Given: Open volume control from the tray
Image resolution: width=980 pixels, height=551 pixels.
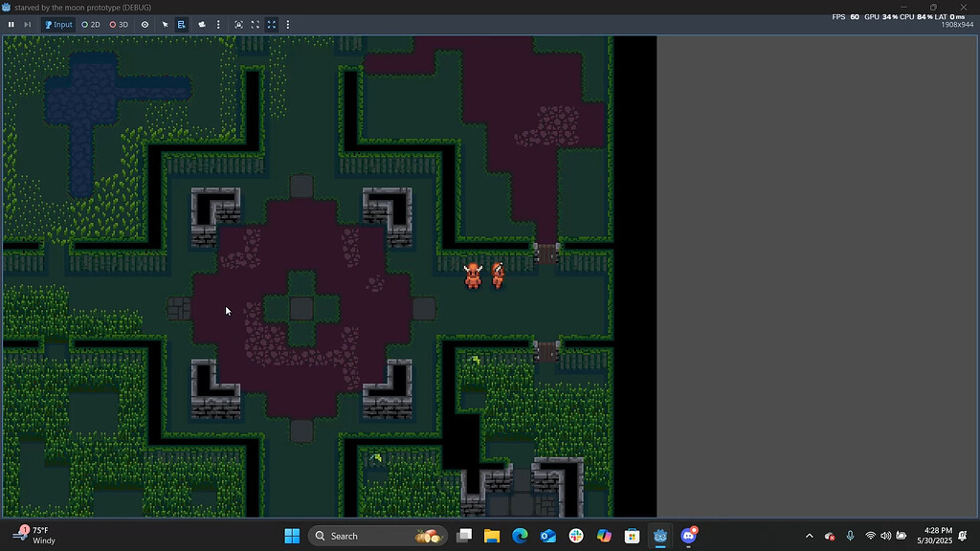Looking at the screenshot, I should click(885, 536).
